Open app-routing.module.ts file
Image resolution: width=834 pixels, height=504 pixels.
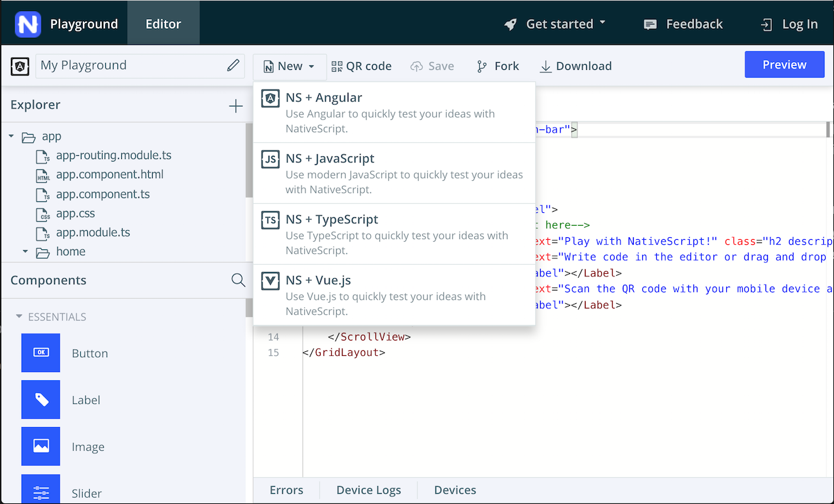coord(114,155)
